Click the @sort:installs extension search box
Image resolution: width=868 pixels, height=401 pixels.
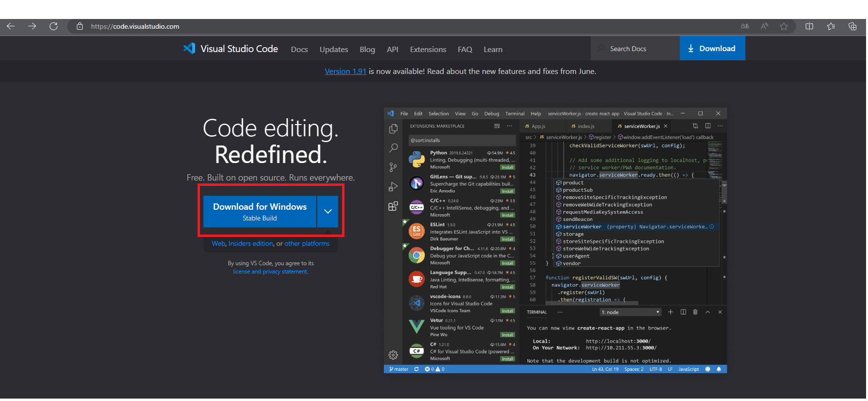[462, 140]
